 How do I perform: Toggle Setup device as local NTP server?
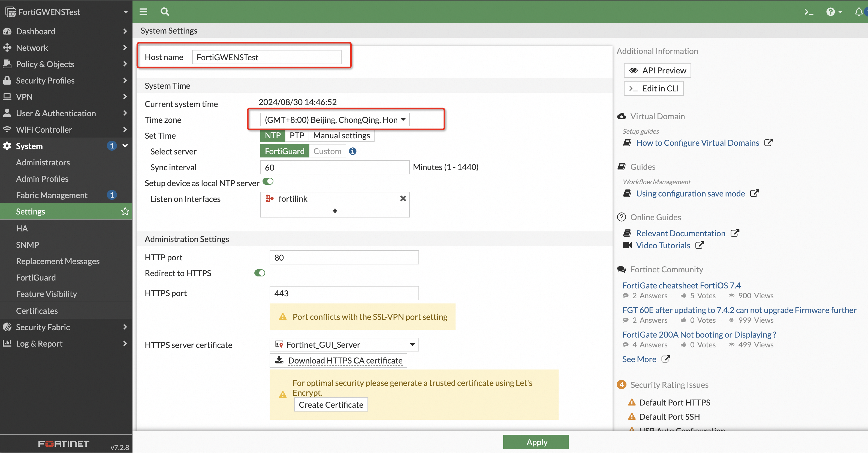268,181
